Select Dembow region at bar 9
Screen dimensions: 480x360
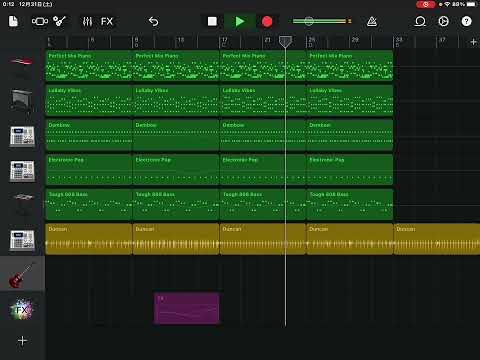(x=176, y=135)
